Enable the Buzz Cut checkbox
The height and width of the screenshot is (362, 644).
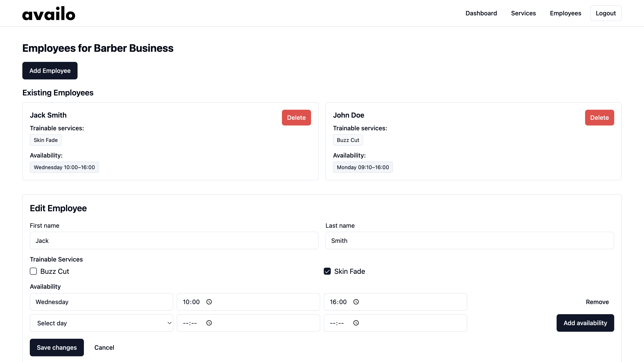33,271
